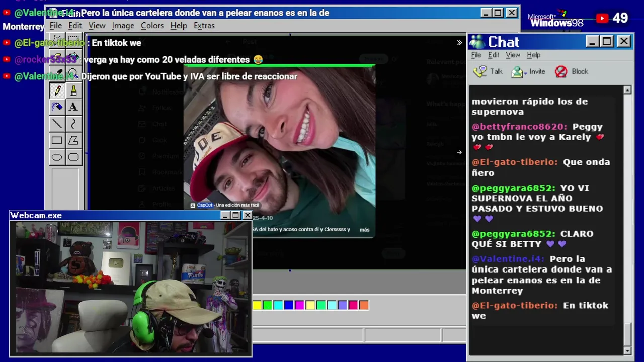644x362 pixels.
Task: Pick the Text tool marked A
Action: tap(73, 107)
